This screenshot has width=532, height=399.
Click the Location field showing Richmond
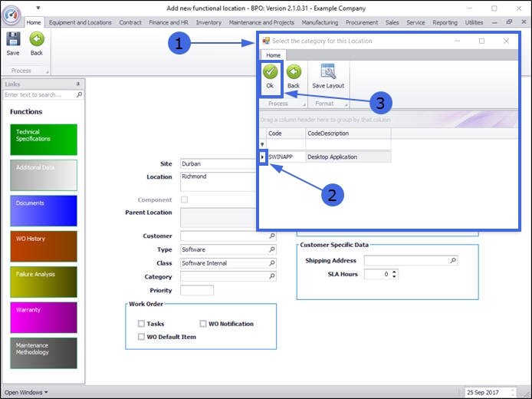click(x=218, y=182)
